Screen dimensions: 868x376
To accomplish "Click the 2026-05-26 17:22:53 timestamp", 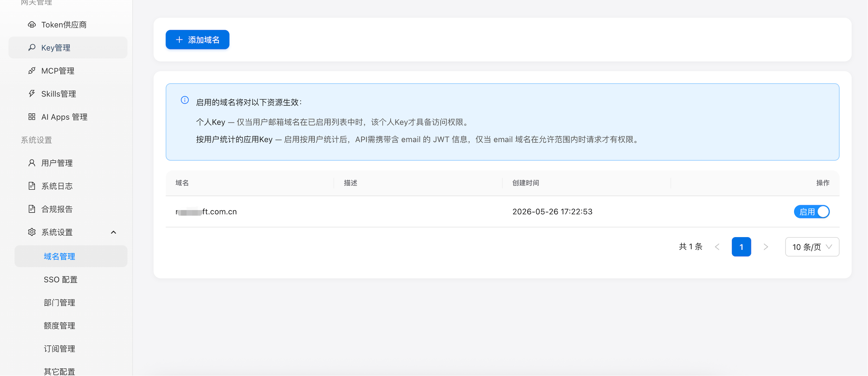I will click(552, 212).
